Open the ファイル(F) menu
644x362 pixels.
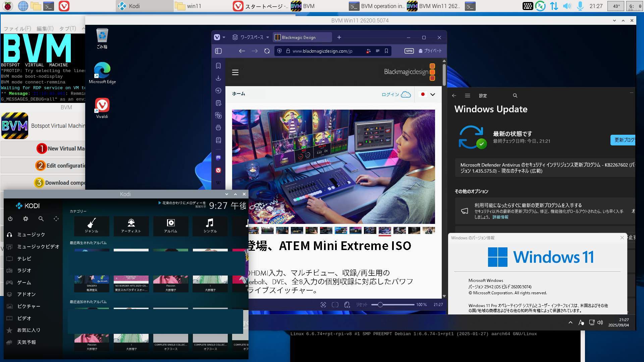click(x=17, y=28)
